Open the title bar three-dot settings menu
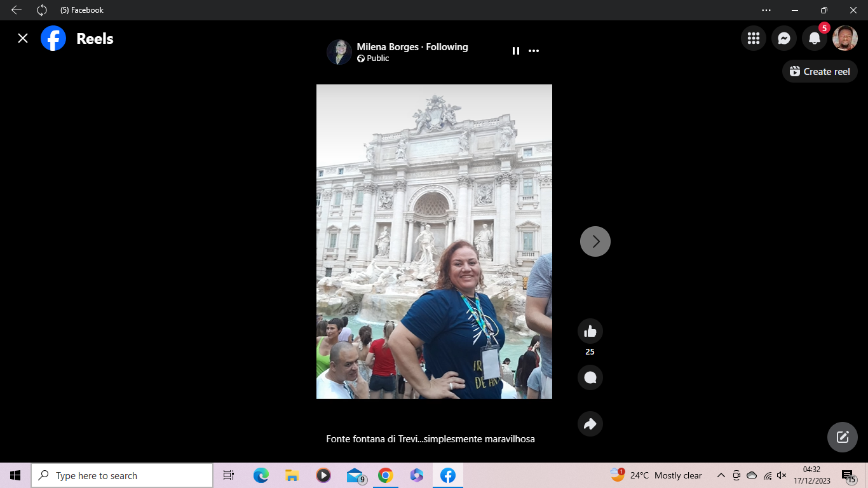Image resolution: width=868 pixels, height=488 pixels. tap(766, 10)
